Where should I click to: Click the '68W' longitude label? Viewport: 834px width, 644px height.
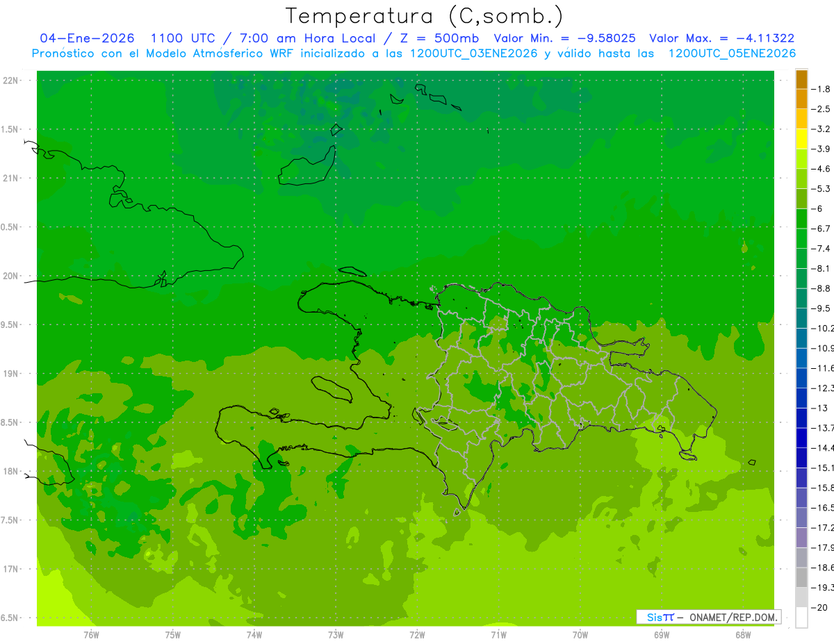coord(743,634)
